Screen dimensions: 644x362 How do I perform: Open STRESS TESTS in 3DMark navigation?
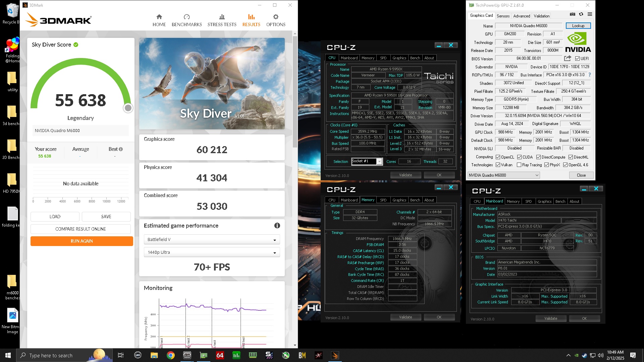(x=222, y=20)
